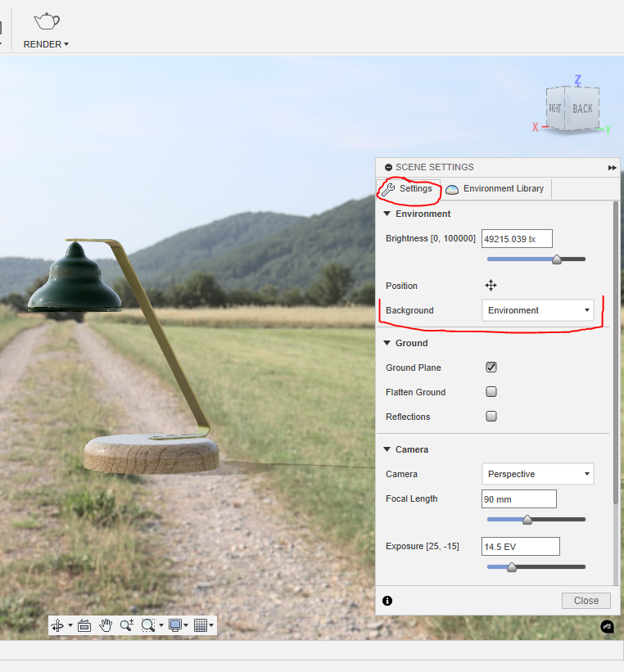624x672 pixels.
Task: Click the Close button
Action: pyautogui.click(x=586, y=601)
